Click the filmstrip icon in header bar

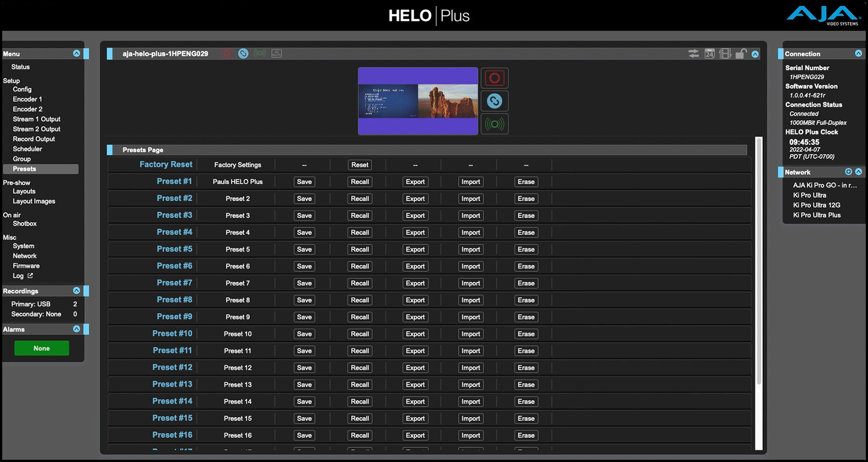click(x=726, y=54)
